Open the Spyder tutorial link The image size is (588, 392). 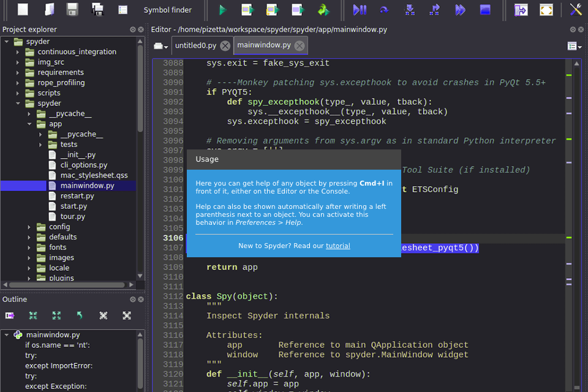[337, 246]
